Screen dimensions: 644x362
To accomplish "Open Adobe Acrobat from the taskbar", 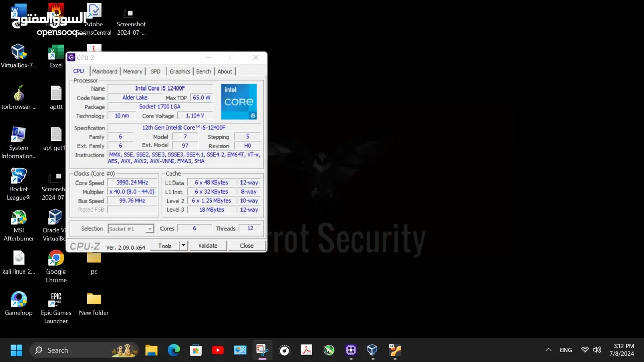I will [306, 350].
